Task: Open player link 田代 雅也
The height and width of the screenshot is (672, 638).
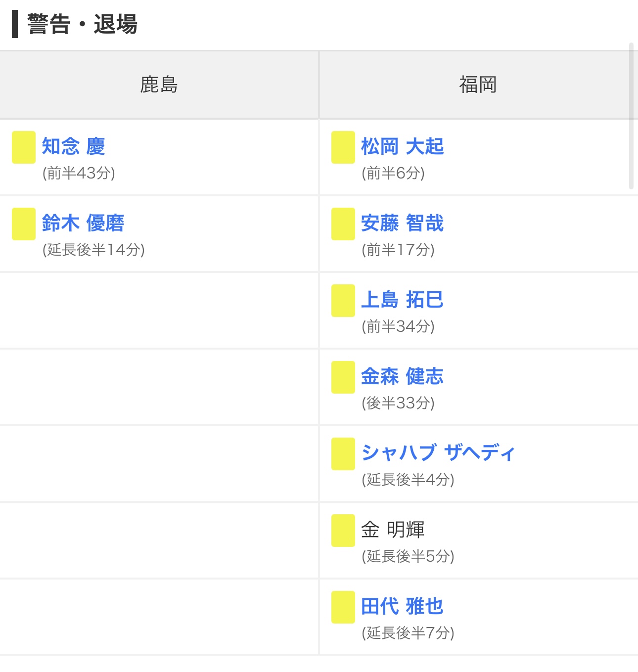Action: (x=403, y=606)
